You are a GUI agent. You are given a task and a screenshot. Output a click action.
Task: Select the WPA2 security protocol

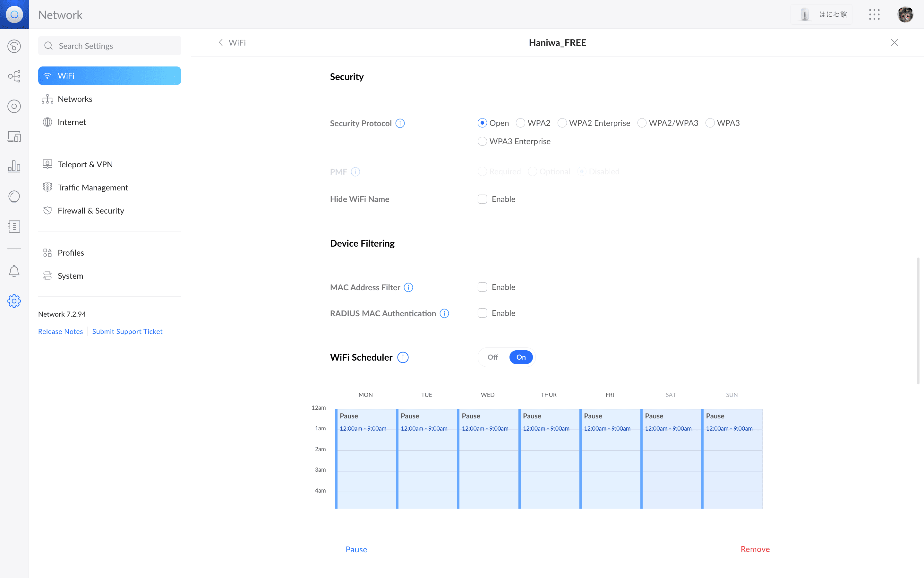click(x=520, y=123)
